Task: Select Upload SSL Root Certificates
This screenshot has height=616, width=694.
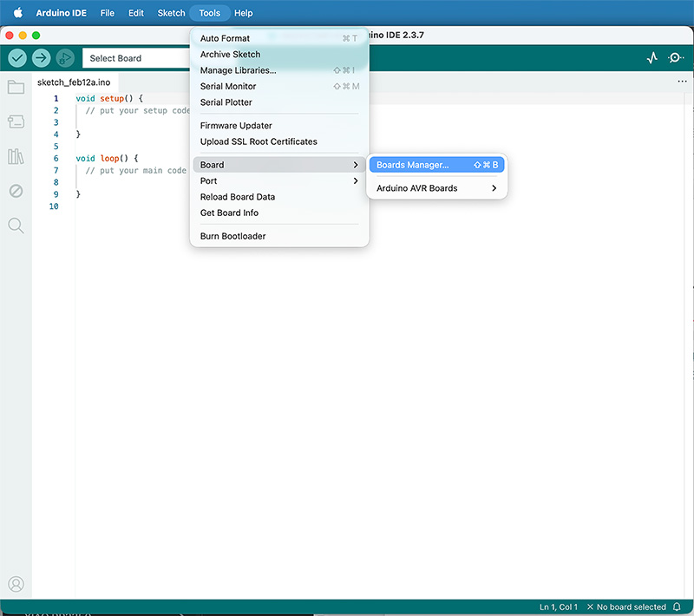Action: point(279,141)
